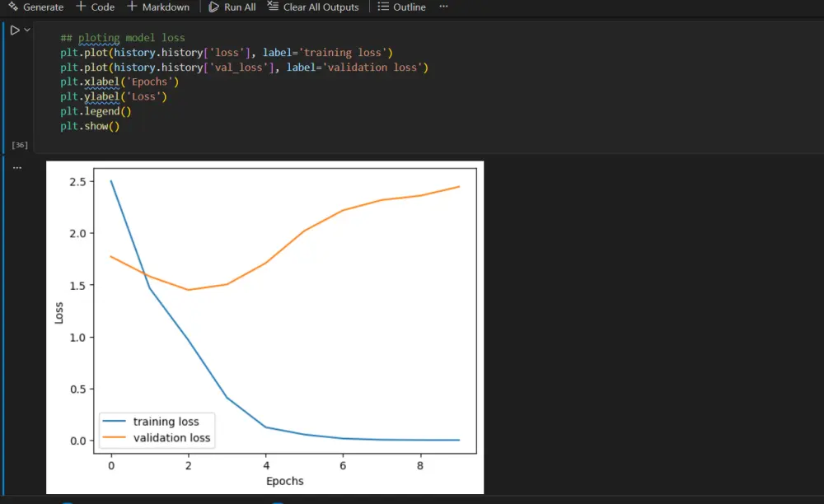Open toolbar more actions ellipsis
Viewport: 824px width, 504px height.
pos(443,7)
